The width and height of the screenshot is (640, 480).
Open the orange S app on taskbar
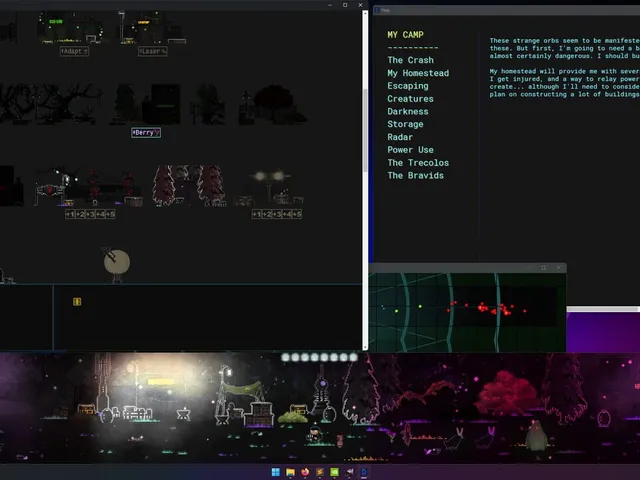point(320,472)
